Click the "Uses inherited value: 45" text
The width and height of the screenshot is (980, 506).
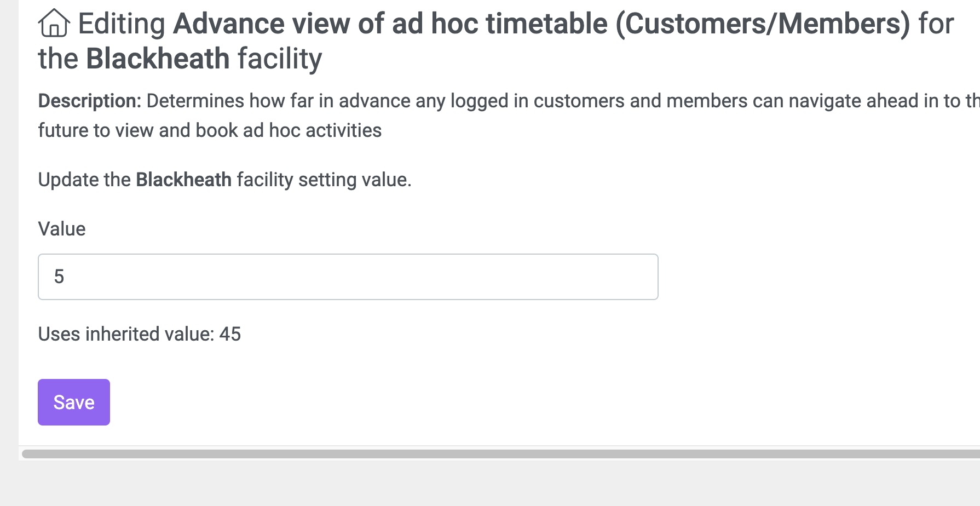[140, 334]
